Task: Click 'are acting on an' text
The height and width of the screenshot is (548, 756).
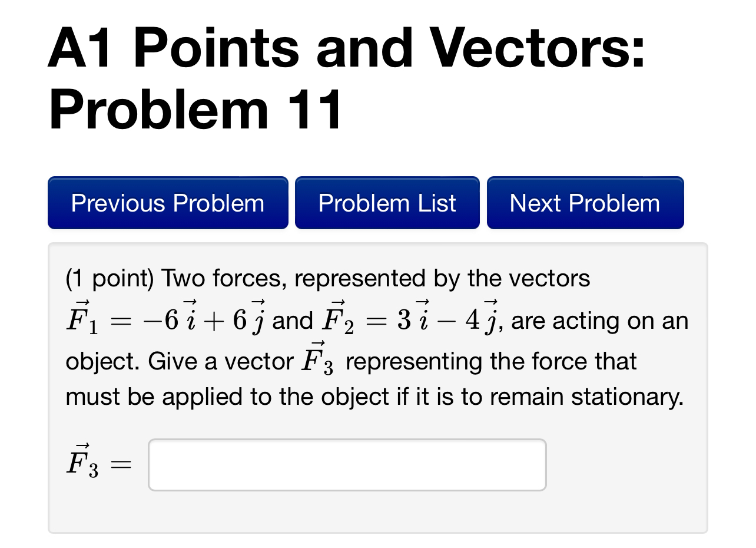Action: click(x=600, y=321)
